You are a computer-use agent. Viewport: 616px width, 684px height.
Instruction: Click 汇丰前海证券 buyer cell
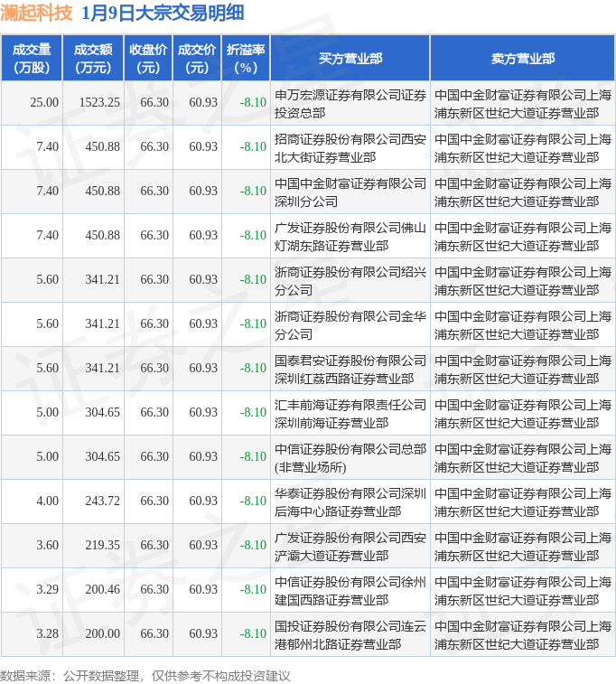click(350, 413)
